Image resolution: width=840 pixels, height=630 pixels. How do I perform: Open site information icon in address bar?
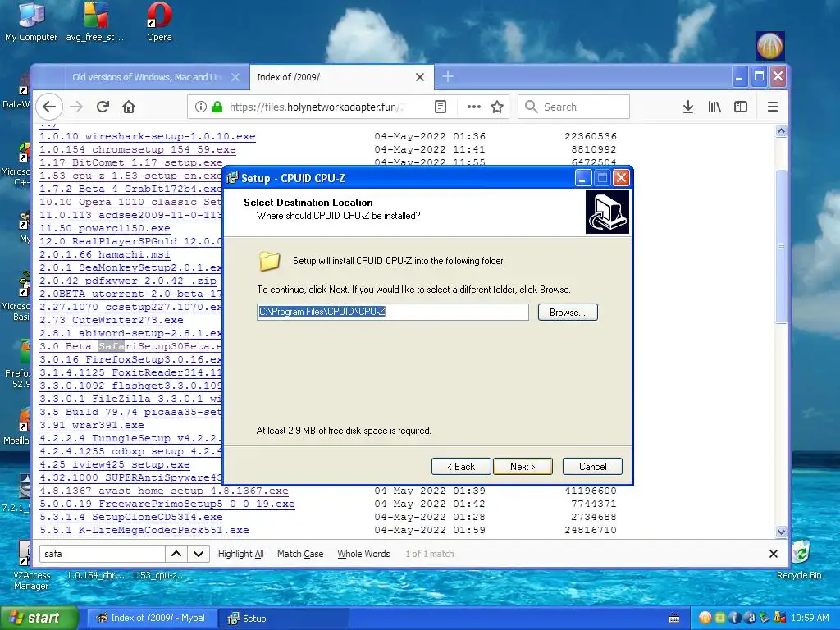200,107
